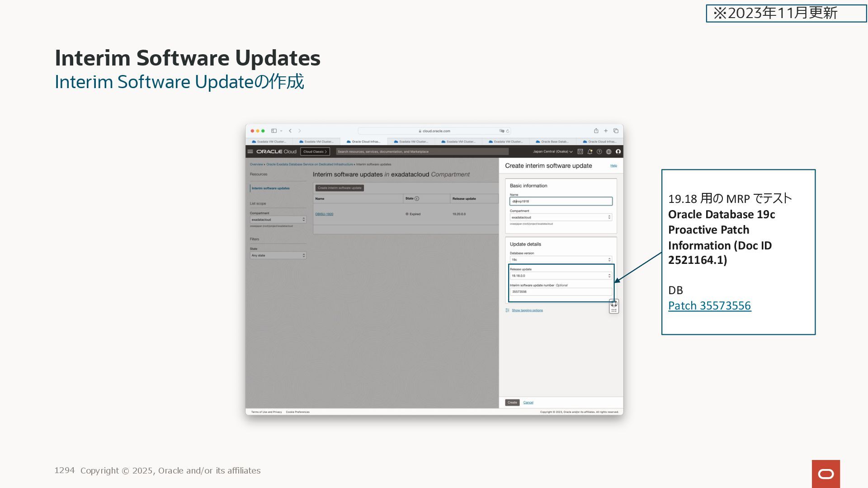Open the language globe icon
Viewport: 868px width, 488px height.
pos(609,152)
